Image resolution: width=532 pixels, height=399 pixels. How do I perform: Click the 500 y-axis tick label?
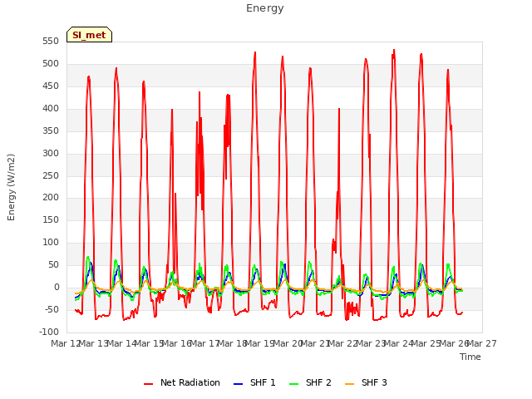click(51, 64)
